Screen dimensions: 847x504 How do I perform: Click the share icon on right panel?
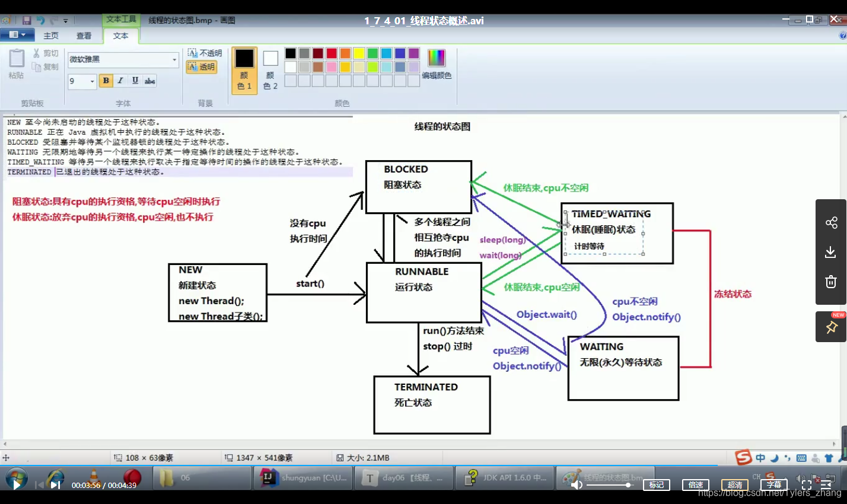point(831,223)
